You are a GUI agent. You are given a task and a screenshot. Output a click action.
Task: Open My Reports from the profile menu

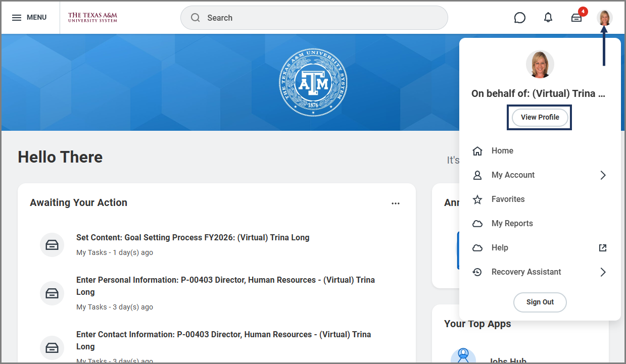pos(512,224)
